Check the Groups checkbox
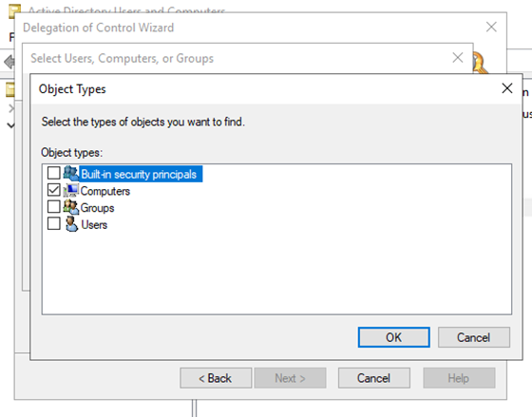532x417 pixels. click(53, 206)
